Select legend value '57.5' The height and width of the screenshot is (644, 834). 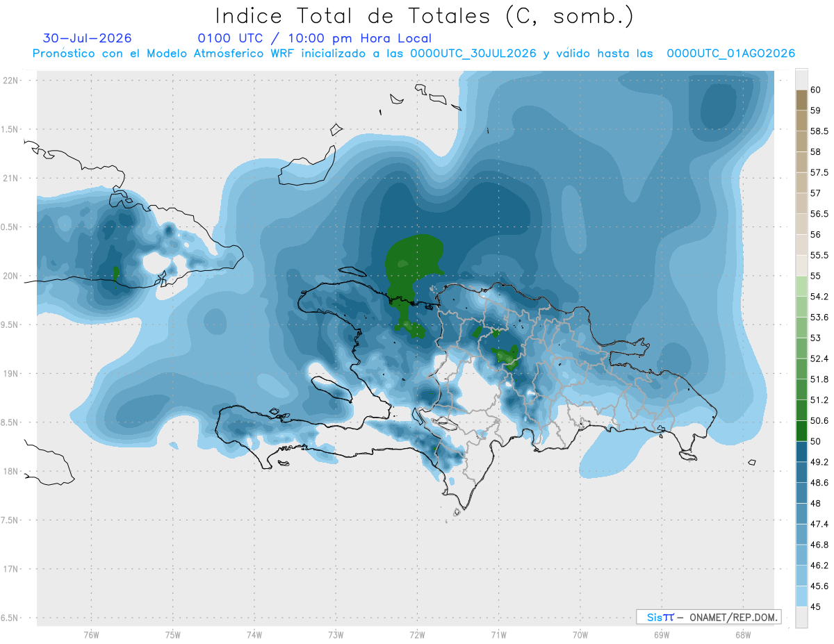click(819, 173)
